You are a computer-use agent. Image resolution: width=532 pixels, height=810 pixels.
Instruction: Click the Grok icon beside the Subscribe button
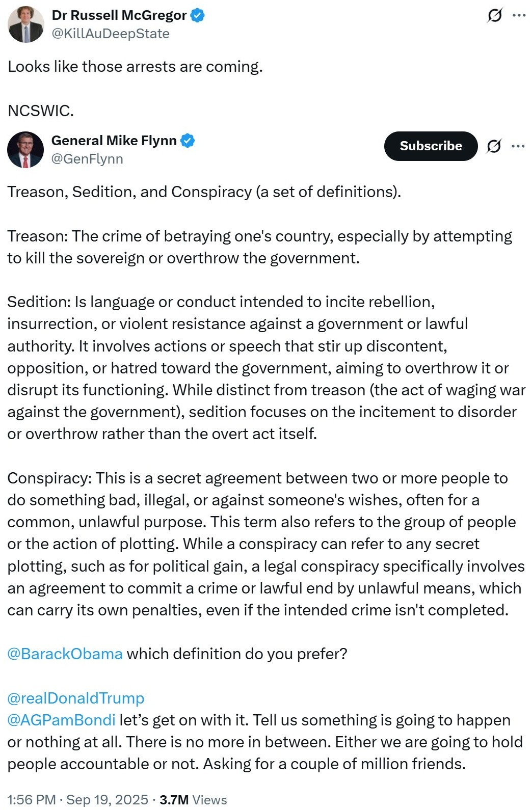[493, 146]
